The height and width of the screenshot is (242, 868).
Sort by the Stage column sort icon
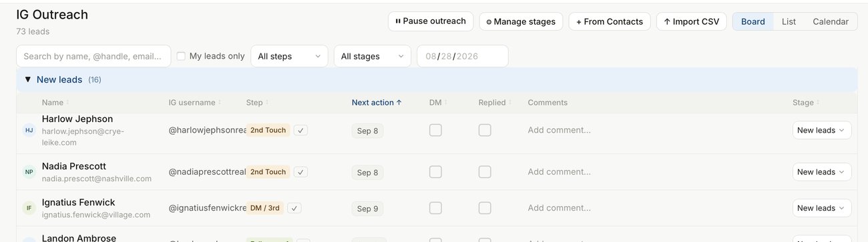click(819, 103)
